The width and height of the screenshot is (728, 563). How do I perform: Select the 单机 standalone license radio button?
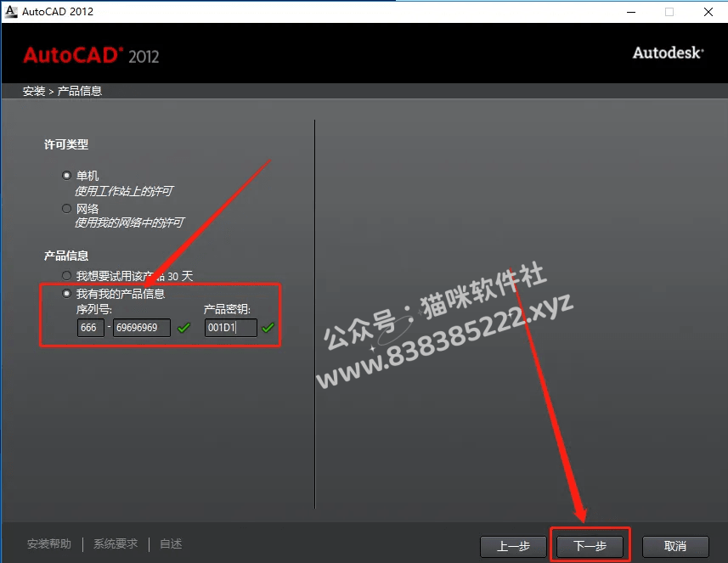(66, 176)
